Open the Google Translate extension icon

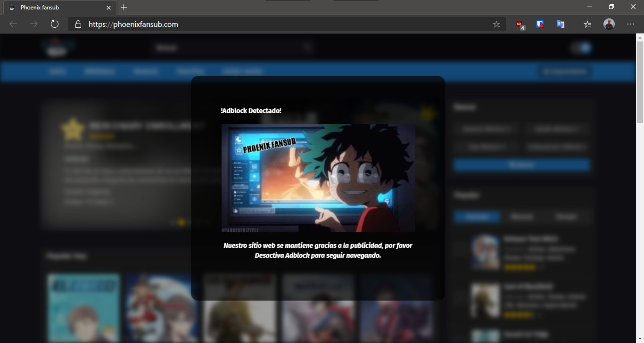[x=561, y=24]
